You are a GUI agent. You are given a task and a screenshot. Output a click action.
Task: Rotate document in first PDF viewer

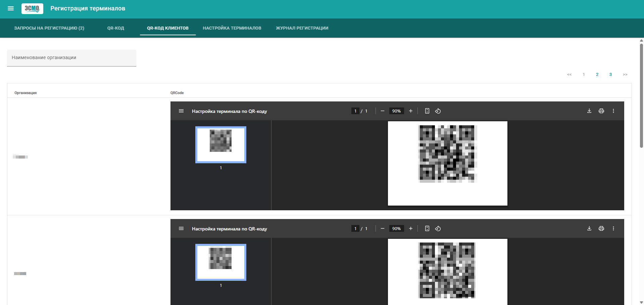tap(438, 111)
